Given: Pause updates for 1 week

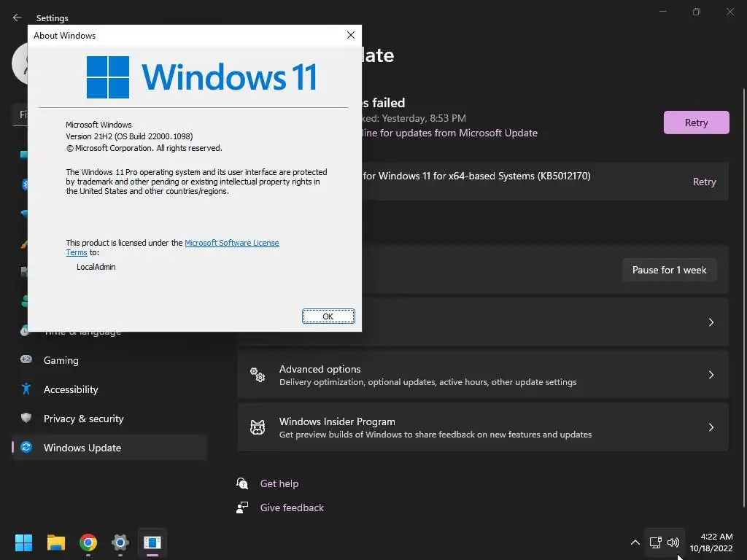Looking at the screenshot, I should click(x=669, y=270).
